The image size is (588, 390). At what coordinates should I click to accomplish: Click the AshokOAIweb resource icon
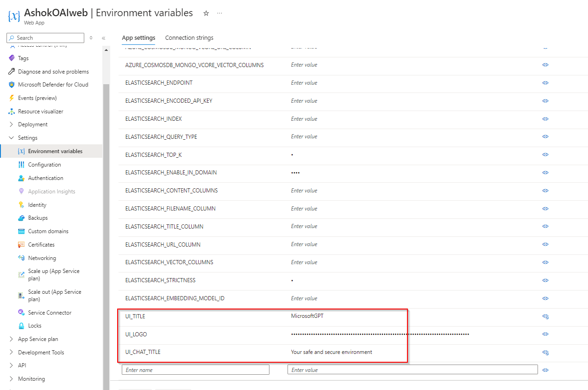coord(14,16)
